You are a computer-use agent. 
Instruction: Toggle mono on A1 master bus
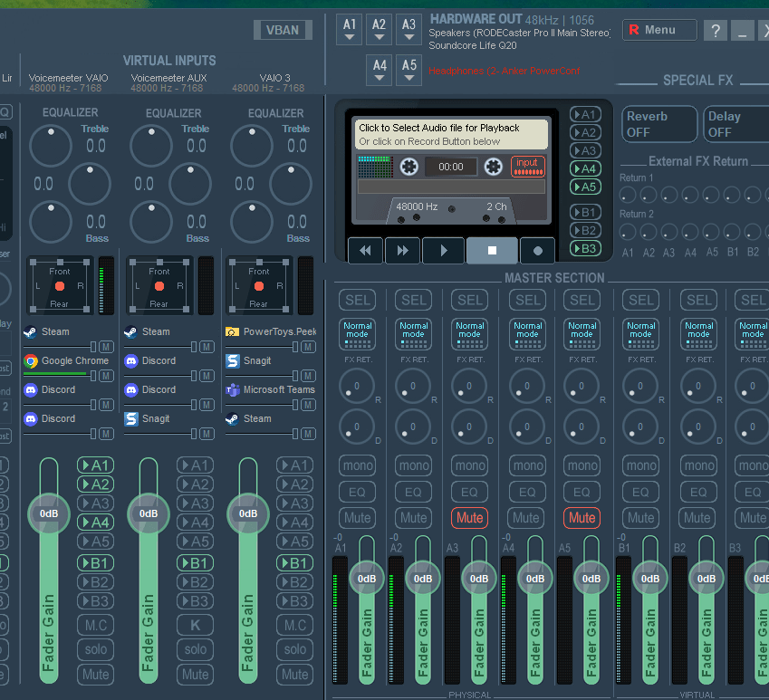point(358,465)
